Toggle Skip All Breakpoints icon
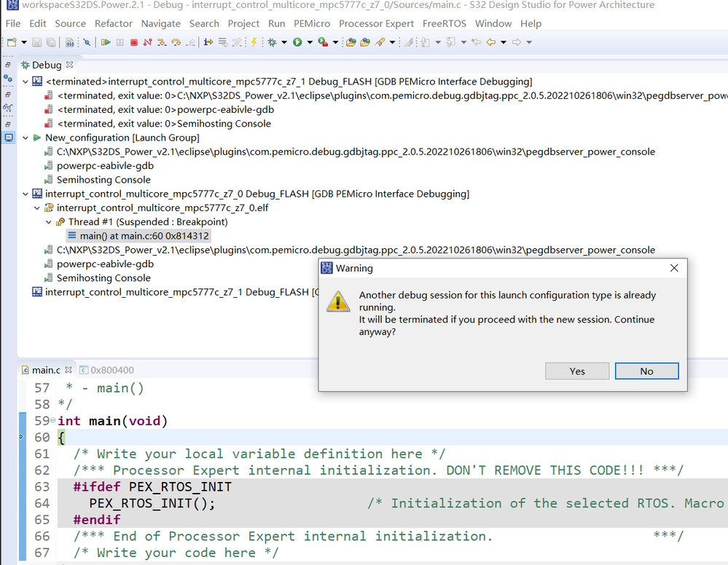This screenshot has width=728, height=565. (87, 42)
